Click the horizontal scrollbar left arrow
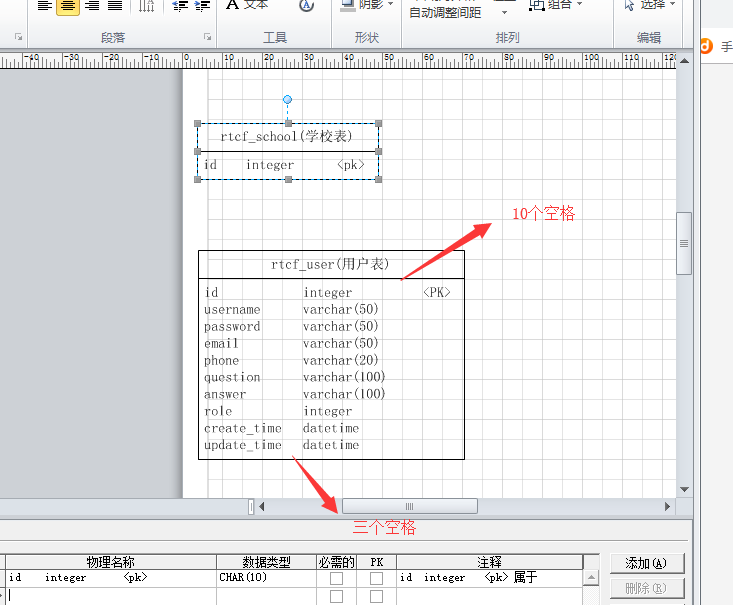 click(261, 506)
